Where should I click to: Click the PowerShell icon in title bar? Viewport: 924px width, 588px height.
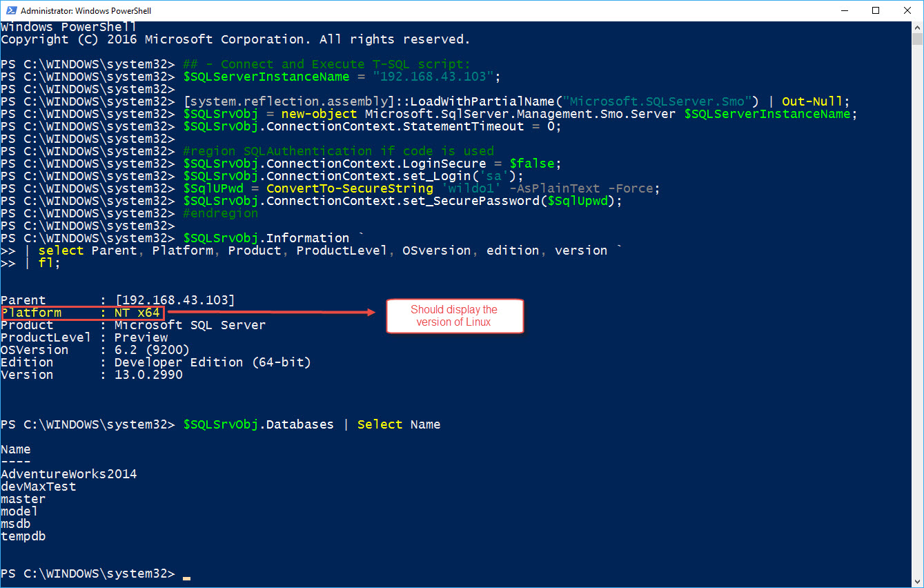[x=10, y=10]
